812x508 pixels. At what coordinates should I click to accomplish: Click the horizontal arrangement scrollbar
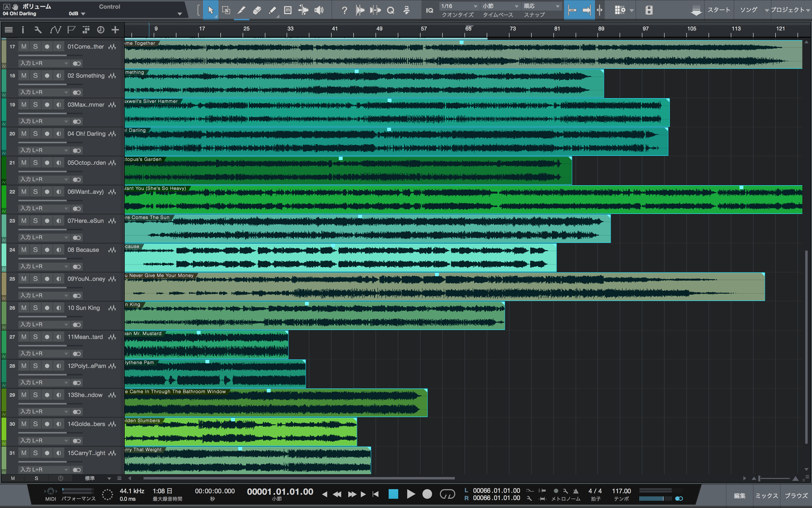pos(299,478)
